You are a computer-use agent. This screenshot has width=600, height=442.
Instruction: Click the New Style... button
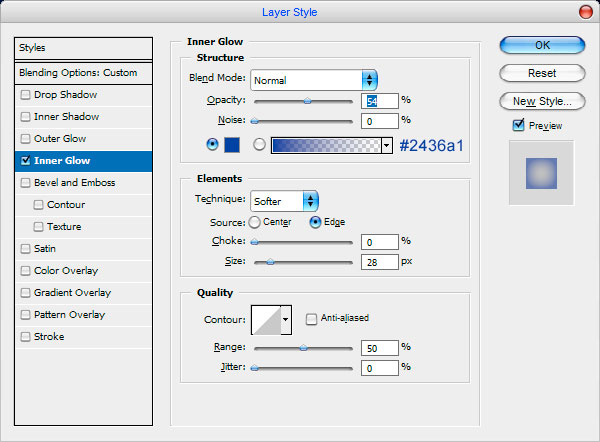[x=542, y=101]
